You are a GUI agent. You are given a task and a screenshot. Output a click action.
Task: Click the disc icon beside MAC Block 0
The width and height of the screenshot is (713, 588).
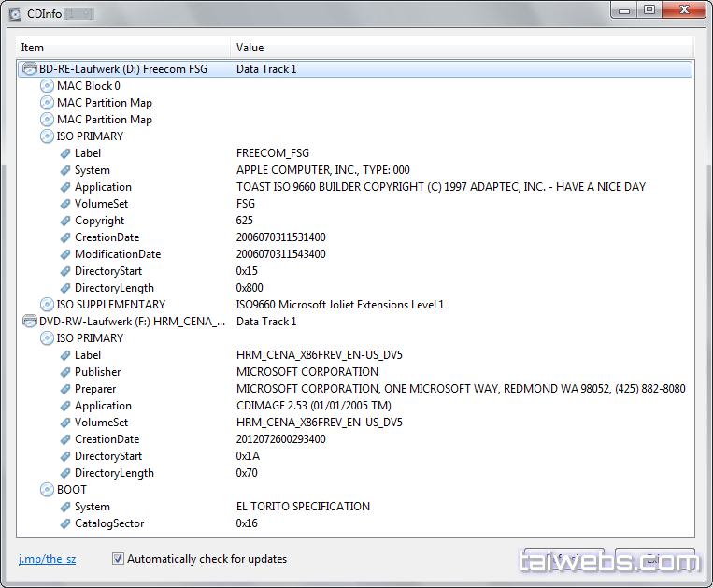click(47, 86)
